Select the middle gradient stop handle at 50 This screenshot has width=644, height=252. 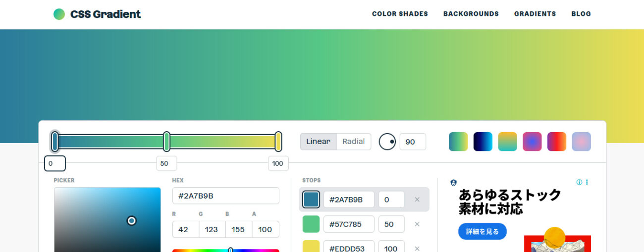[x=167, y=142]
